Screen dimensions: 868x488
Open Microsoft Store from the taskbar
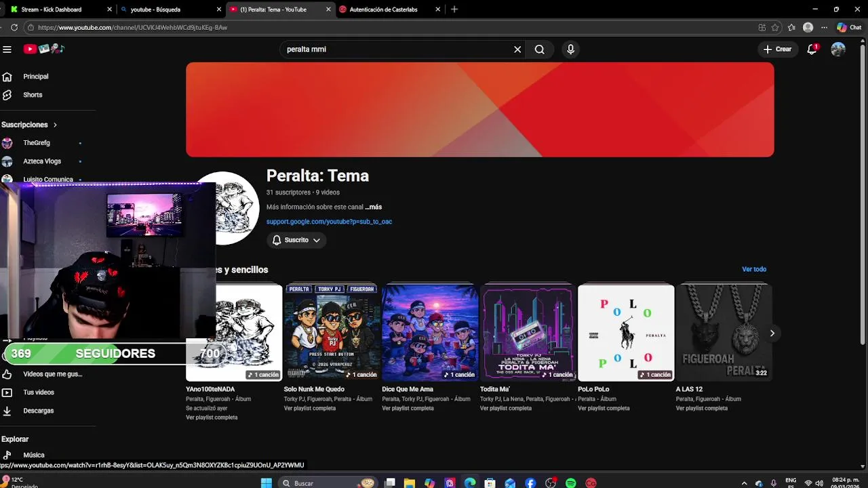point(490,483)
